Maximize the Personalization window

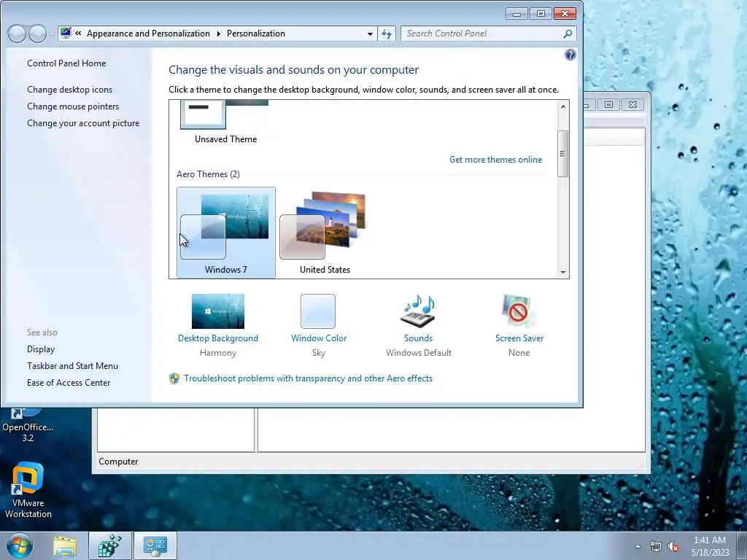(541, 14)
